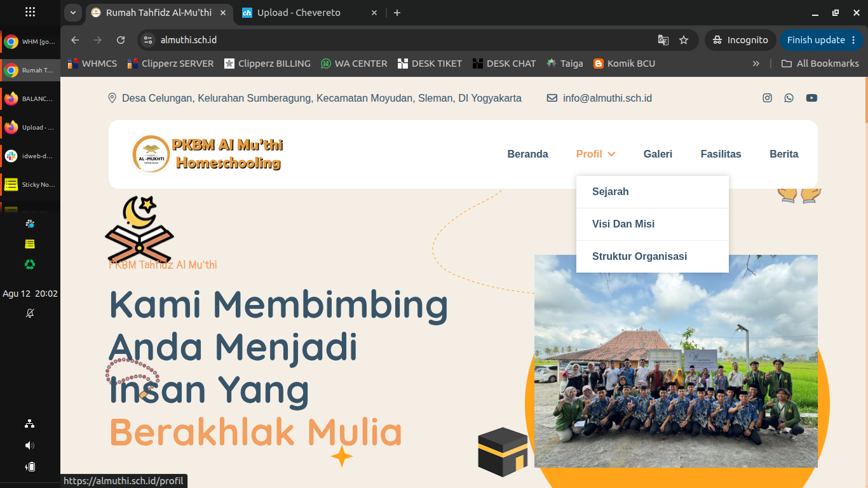
Task: Expand the Profil dropdown menu
Action: pyautogui.click(x=596, y=154)
